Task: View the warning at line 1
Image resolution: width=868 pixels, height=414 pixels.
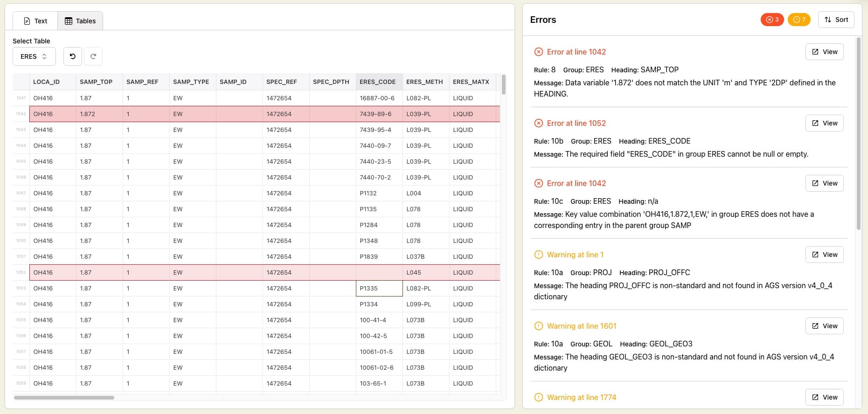Action: click(x=825, y=255)
